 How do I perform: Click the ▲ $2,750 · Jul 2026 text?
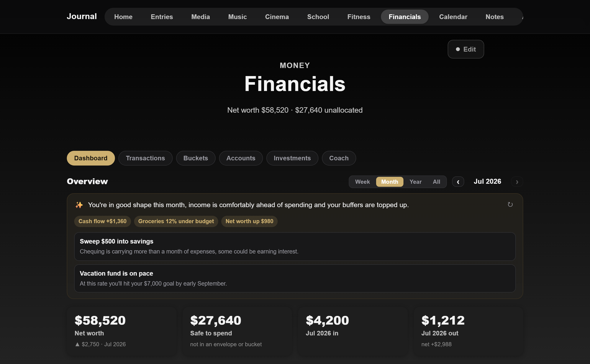pos(100,344)
